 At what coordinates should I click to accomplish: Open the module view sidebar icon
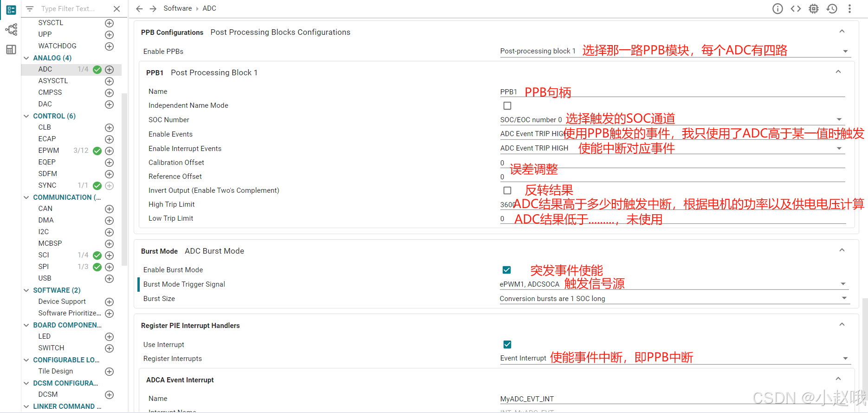(x=11, y=10)
